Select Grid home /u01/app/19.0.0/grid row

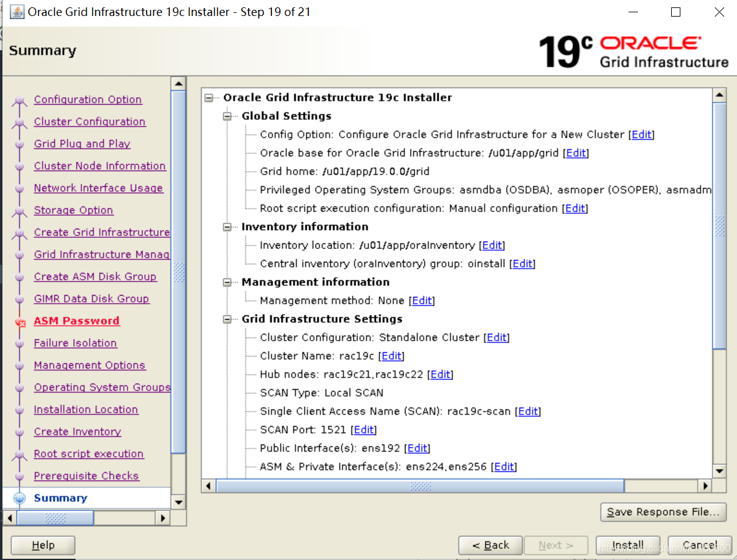pos(345,172)
